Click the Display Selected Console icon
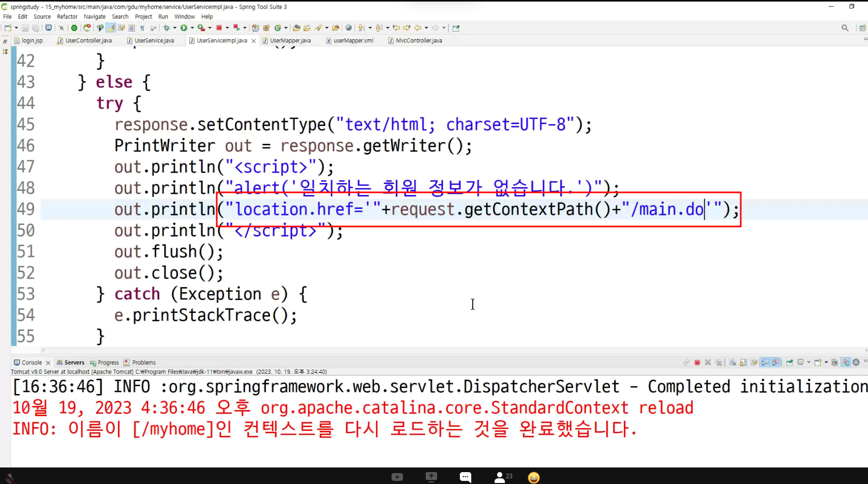 (800, 362)
